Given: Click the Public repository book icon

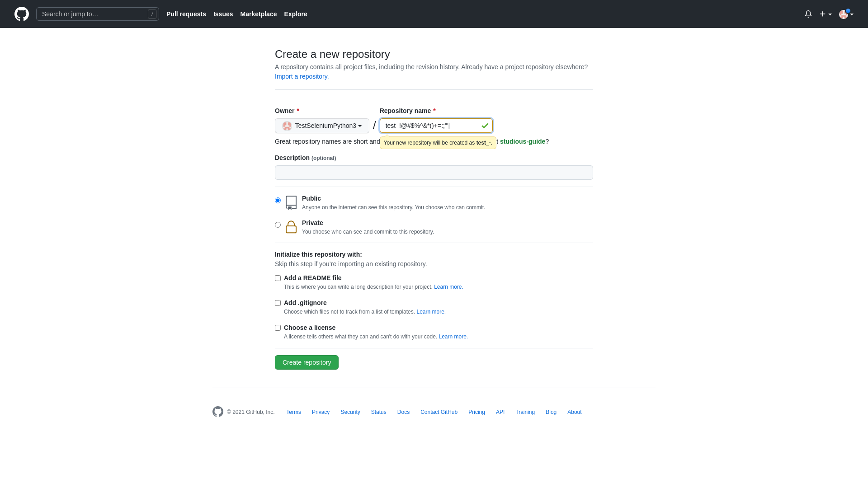Looking at the screenshot, I should [x=291, y=203].
